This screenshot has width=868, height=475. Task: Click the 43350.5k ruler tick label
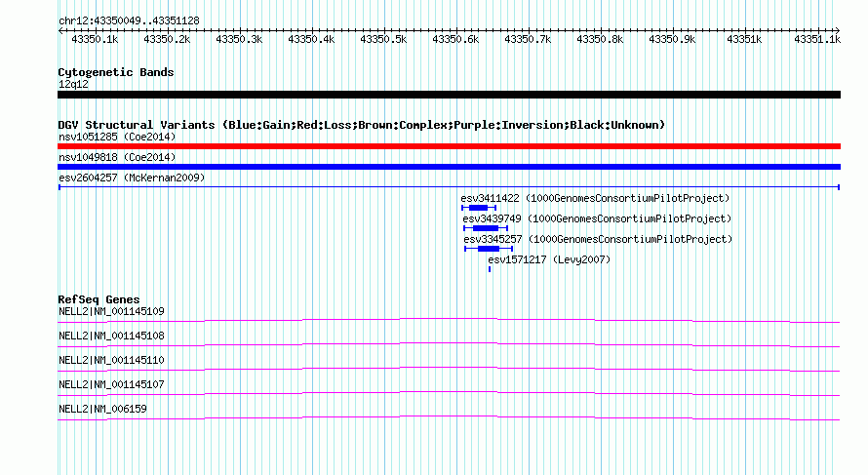383,40
